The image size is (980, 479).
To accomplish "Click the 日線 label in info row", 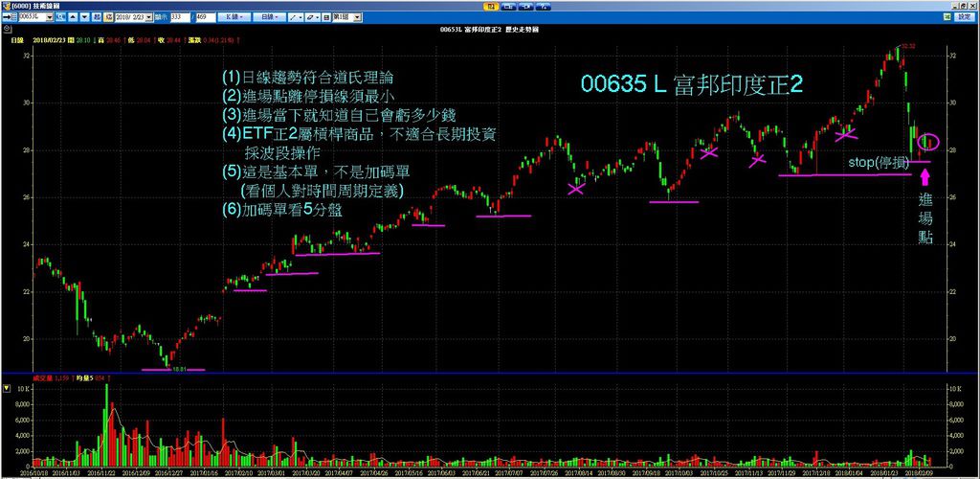I will click(x=17, y=38).
